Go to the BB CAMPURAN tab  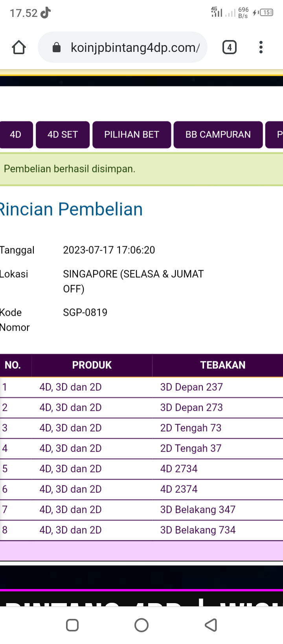218,135
